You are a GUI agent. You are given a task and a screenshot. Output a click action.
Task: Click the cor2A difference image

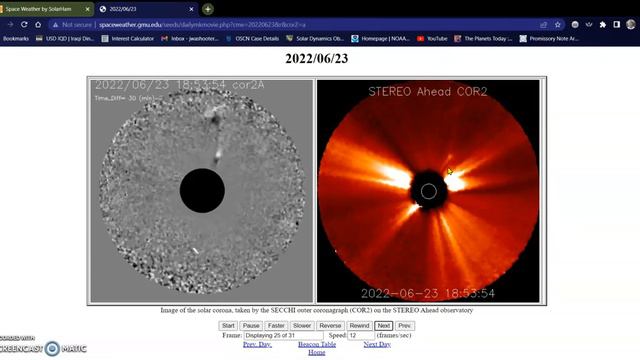(202, 191)
